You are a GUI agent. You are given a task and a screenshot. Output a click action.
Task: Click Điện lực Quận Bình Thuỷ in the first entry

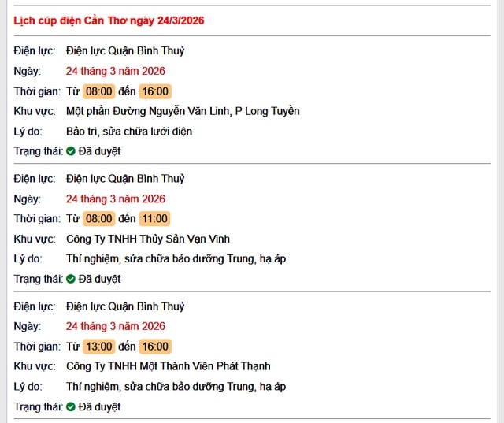click(x=125, y=50)
